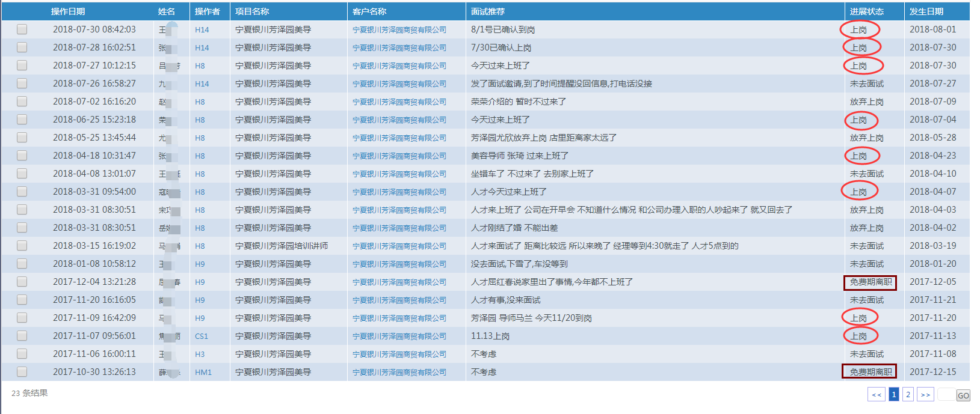This screenshot has height=414, width=980.
Task: Check the box for row 2018-05-25 13:45:44
Action: click(x=22, y=138)
